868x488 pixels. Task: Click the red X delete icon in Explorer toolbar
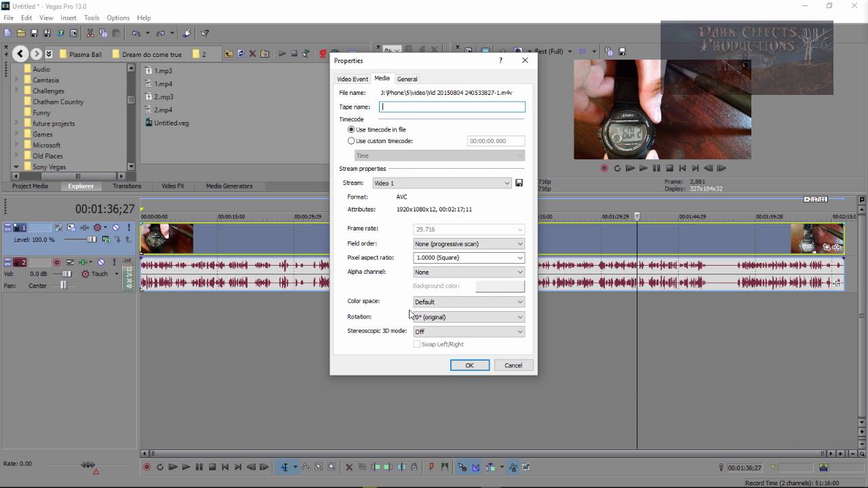[x=253, y=54]
